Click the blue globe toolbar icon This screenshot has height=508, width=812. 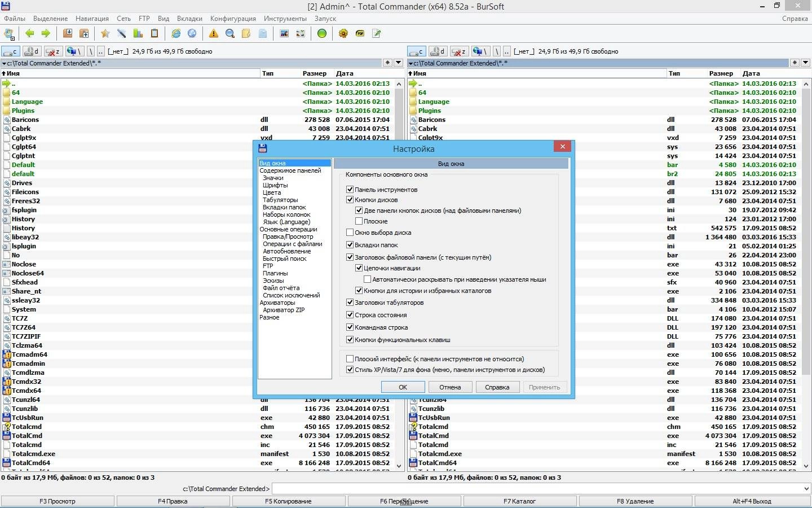192,33
